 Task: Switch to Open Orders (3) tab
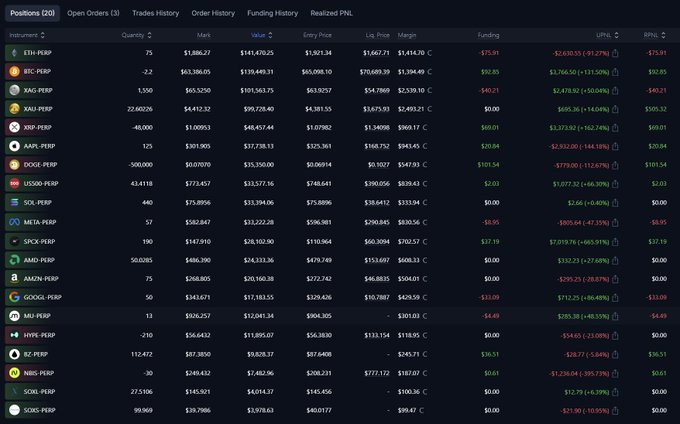93,13
